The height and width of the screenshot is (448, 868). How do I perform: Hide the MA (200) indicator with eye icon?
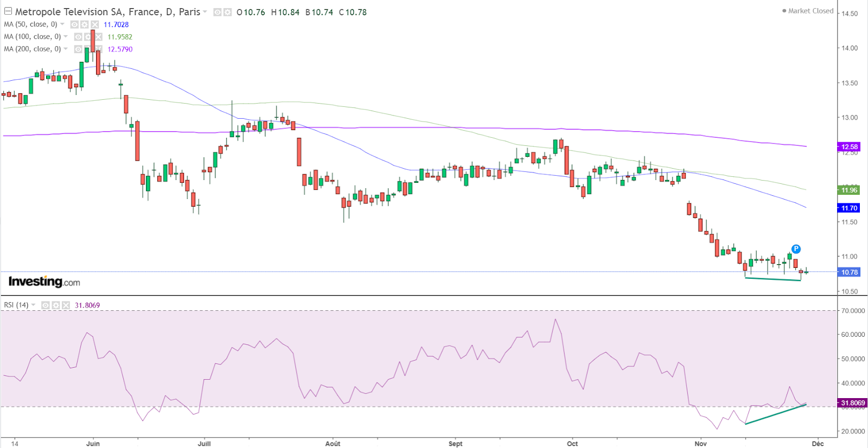(78, 49)
